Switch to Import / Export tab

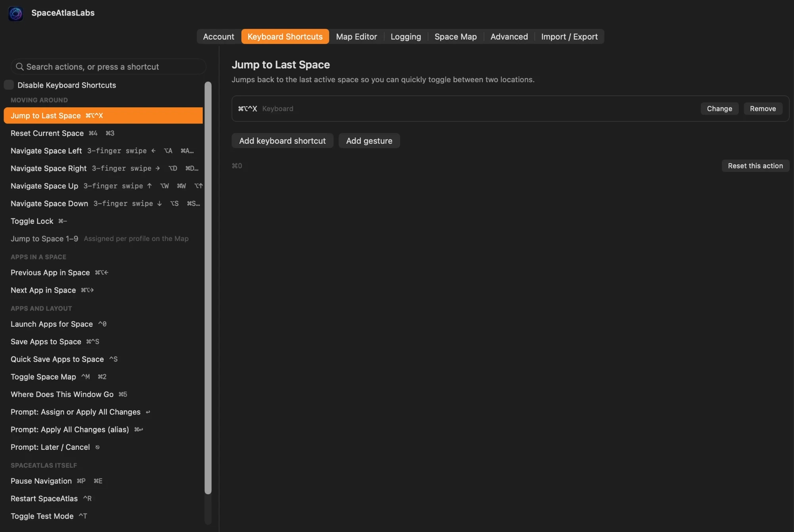tap(569, 37)
